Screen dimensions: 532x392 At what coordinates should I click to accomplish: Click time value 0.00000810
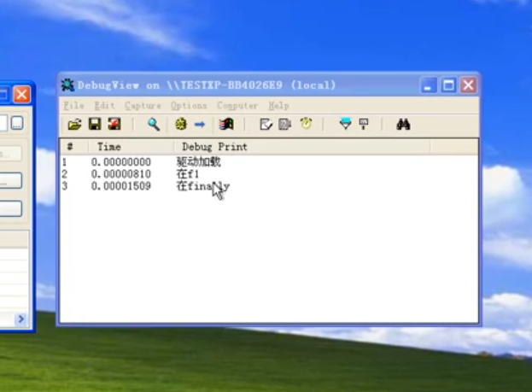pyautogui.click(x=120, y=174)
